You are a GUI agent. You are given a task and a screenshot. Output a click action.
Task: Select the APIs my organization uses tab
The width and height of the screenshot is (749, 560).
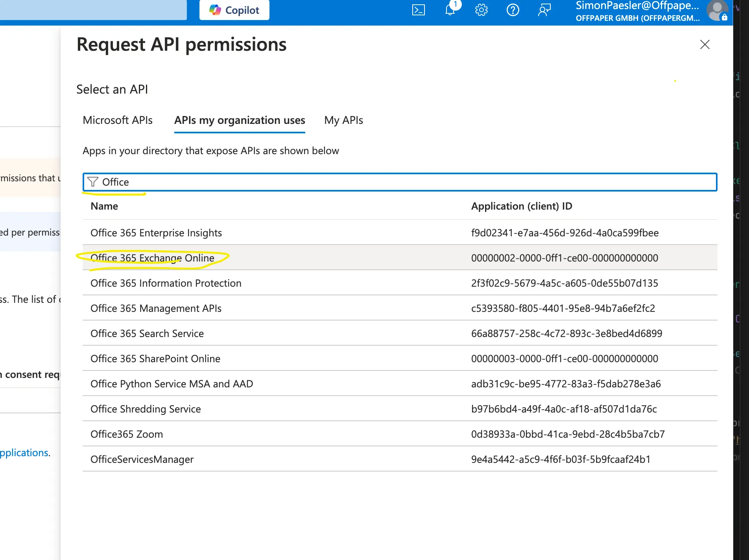[240, 120]
